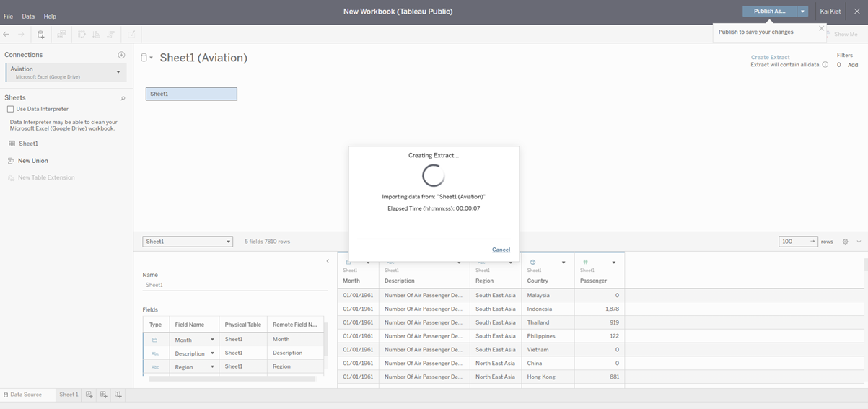Enable Use Data Interpreter checkbox

11,109
